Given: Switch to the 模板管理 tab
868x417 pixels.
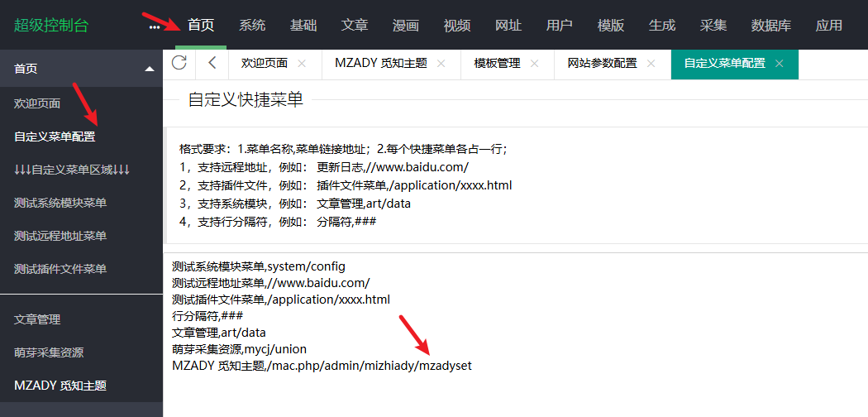Looking at the screenshot, I should [496, 64].
